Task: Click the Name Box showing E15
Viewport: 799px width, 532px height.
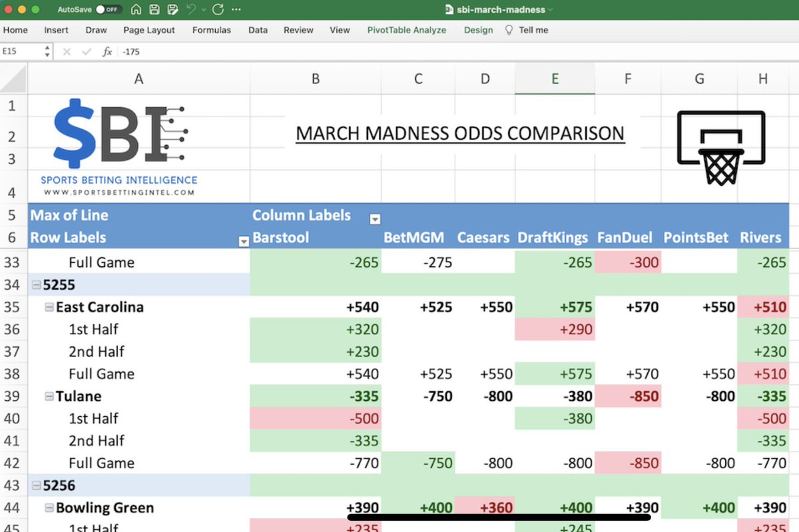Action: (21, 51)
